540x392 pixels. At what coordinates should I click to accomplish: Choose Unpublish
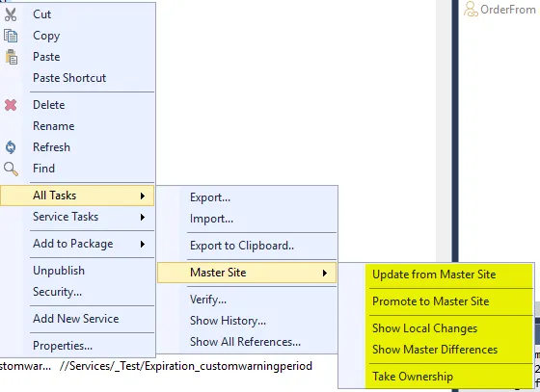[78, 271]
